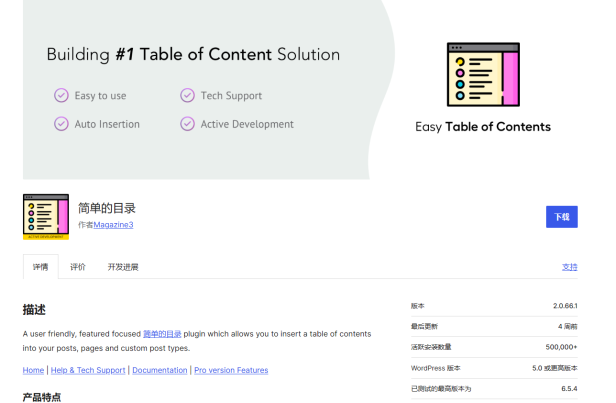Open the Documentation link

(160, 370)
